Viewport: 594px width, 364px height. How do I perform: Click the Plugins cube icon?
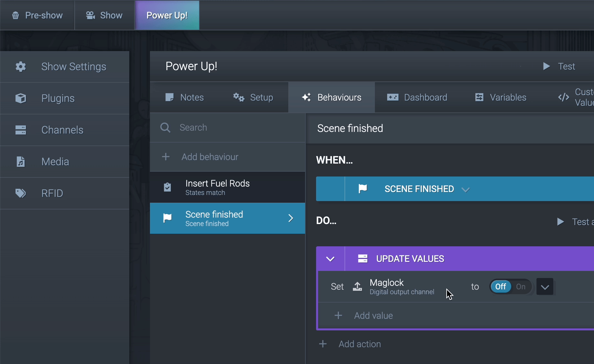(x=21, y=98)
